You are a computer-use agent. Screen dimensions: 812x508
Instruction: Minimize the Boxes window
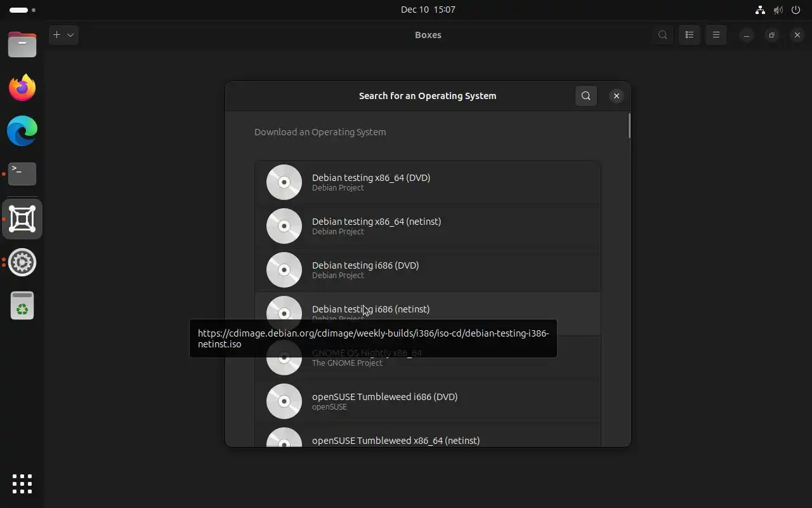pyautogui.click(x=747, y=35)
